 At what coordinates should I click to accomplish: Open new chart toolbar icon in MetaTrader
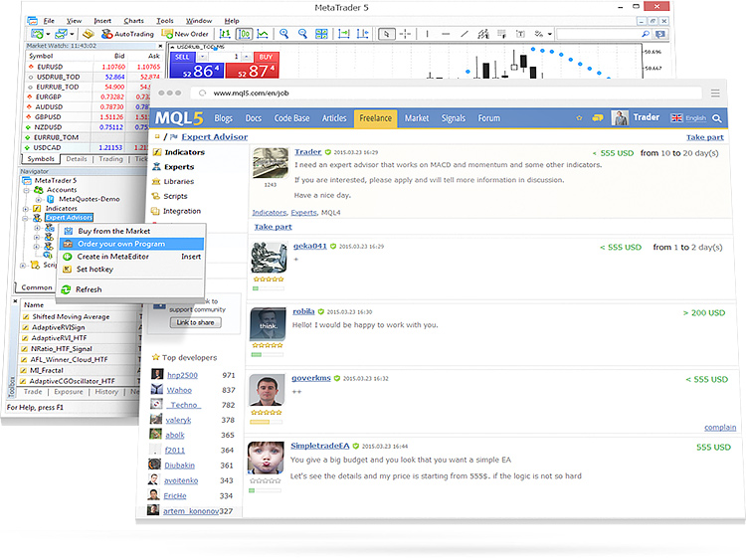pyautogui.click(x=37, y=34)
